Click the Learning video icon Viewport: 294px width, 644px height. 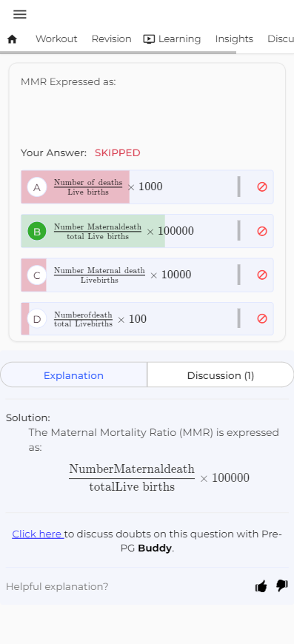[x=149, y=39]
